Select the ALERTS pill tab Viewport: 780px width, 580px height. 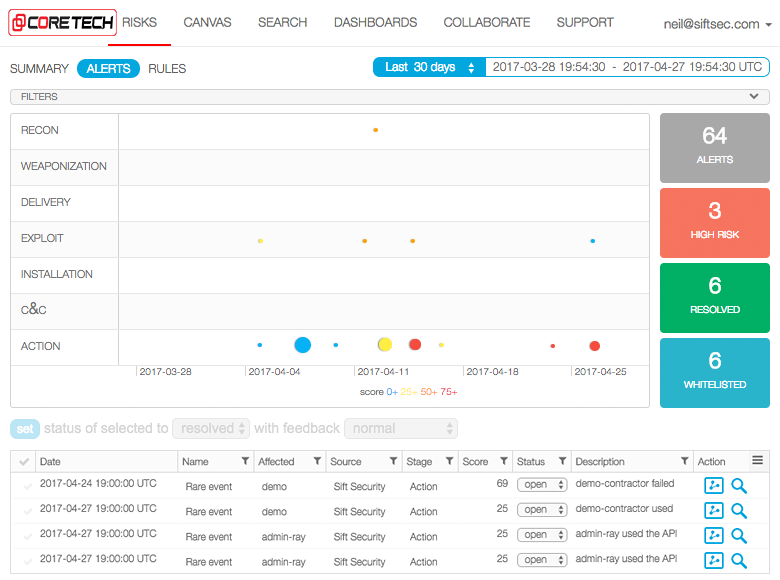pyautogui.click(x=108, y=69)
